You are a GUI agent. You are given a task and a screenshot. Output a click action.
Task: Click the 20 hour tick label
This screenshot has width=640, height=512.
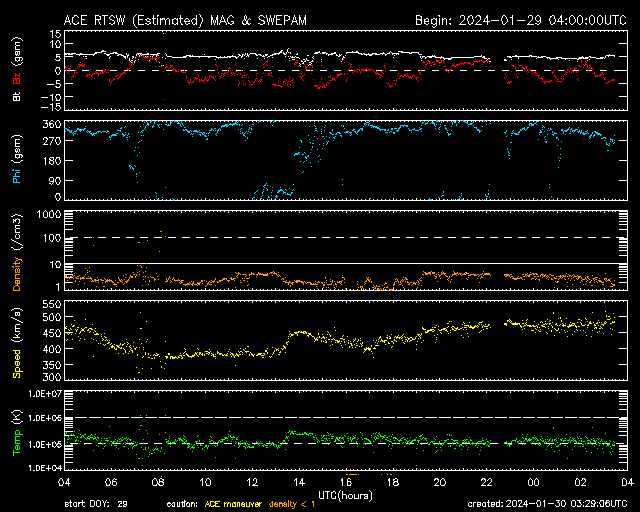[x=439, y=482]
